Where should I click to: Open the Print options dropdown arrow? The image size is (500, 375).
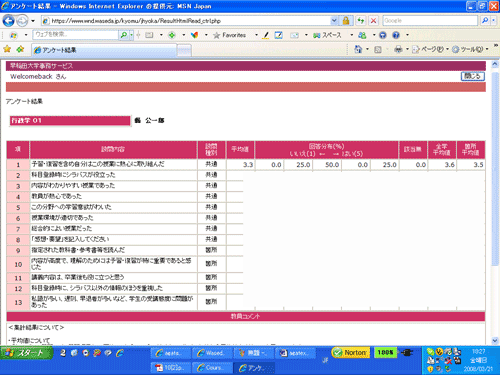point(407,49)
